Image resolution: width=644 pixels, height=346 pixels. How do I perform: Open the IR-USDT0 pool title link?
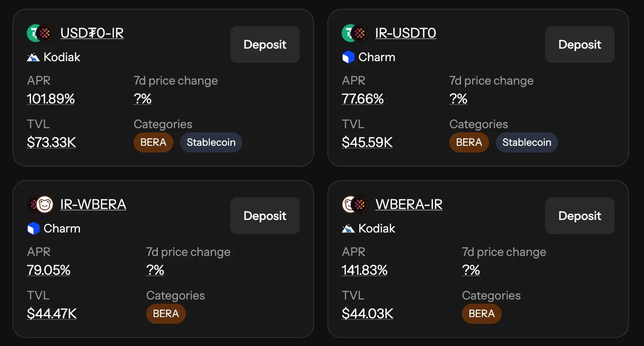click(405, 33)
